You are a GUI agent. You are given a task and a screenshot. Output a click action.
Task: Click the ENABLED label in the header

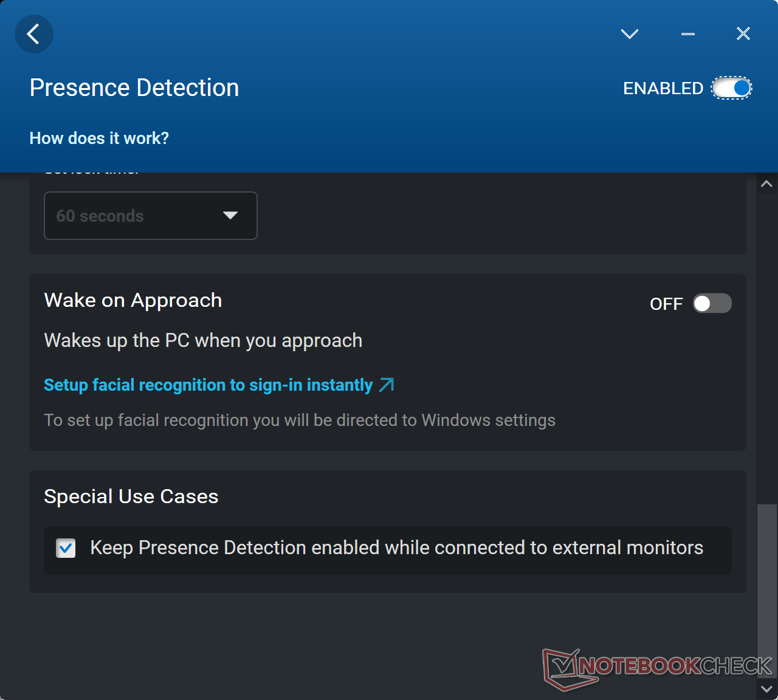(663, 89)
